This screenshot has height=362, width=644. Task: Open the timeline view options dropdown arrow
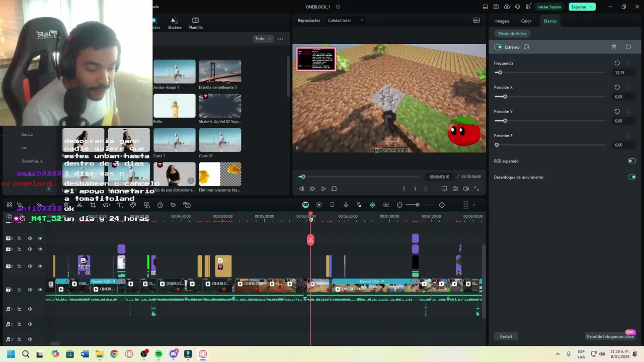473,205
